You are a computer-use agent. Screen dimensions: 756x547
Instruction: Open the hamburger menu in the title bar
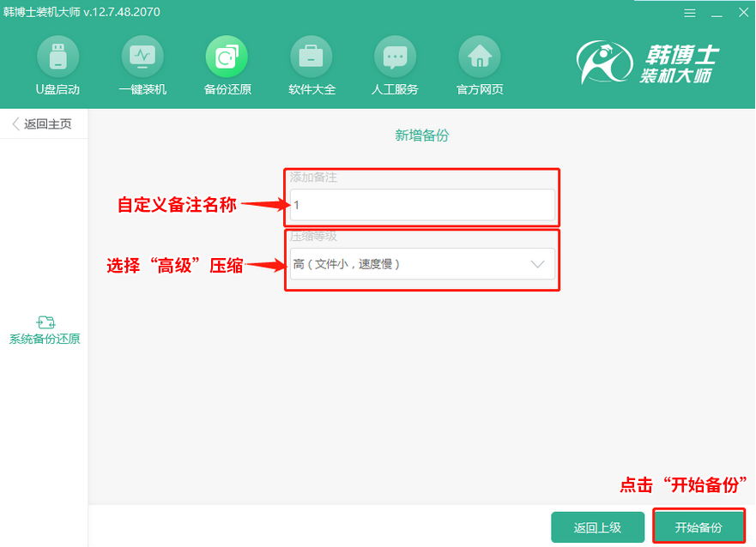click(x=690, y=12)
